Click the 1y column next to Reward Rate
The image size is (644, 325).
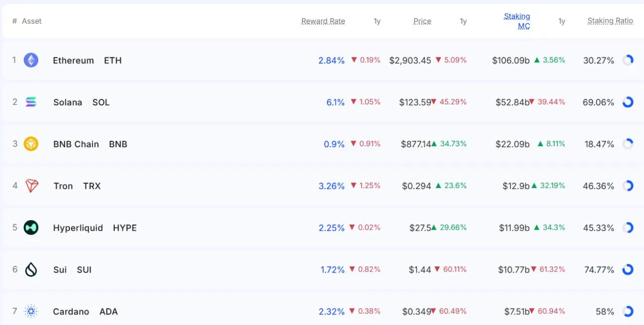(x=377, y=21)
